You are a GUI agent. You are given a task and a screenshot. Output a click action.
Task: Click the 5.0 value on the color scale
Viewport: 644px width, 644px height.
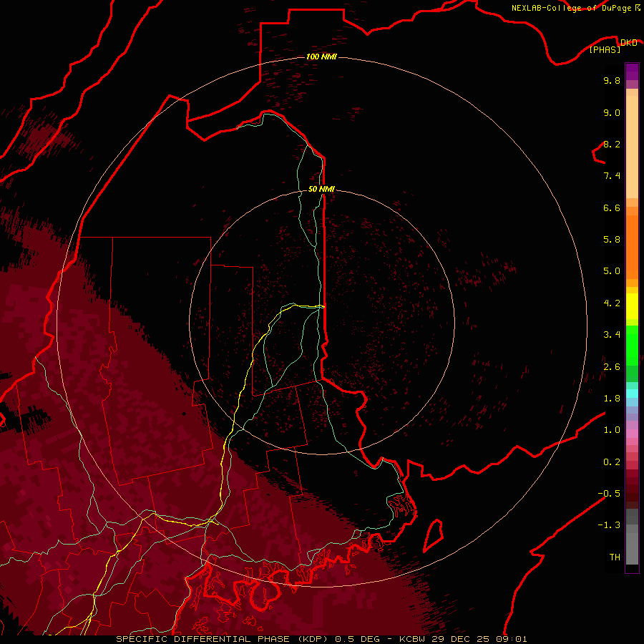click(x=612, y=271)
